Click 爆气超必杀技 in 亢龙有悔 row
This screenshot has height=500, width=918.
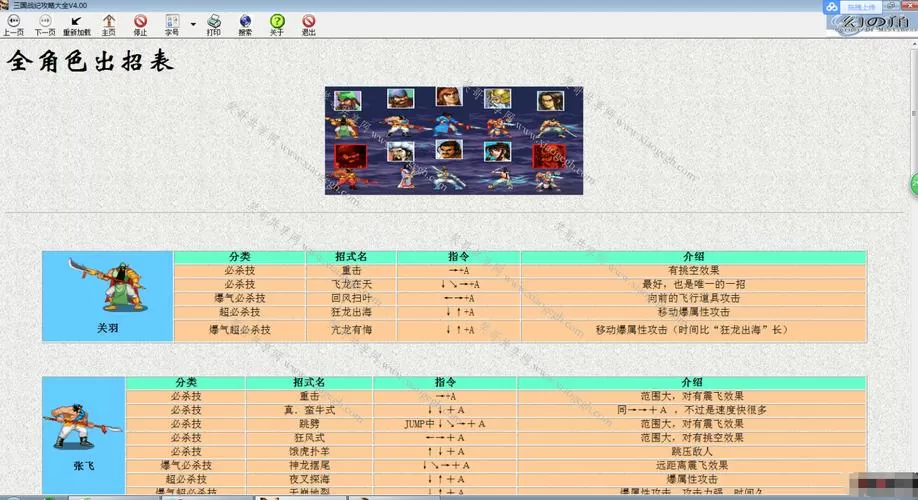click(239, 330)
